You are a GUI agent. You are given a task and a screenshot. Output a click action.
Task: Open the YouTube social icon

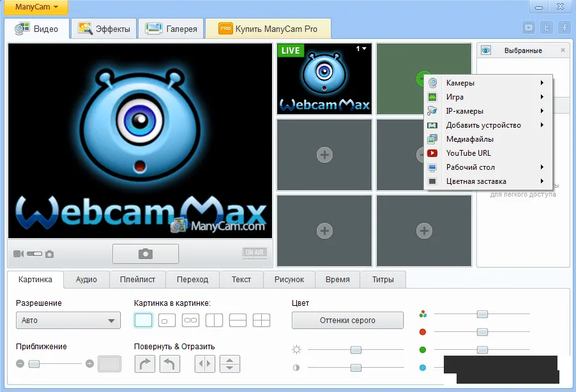click(529, 27)
